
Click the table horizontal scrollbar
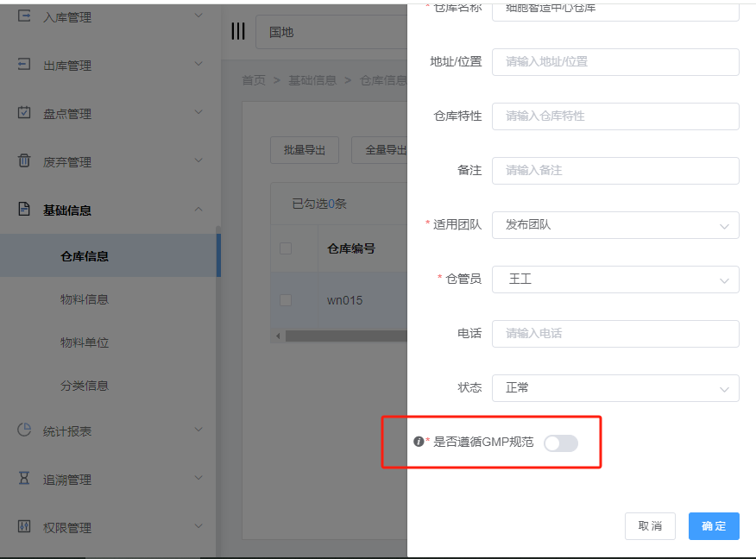point(346,336)
